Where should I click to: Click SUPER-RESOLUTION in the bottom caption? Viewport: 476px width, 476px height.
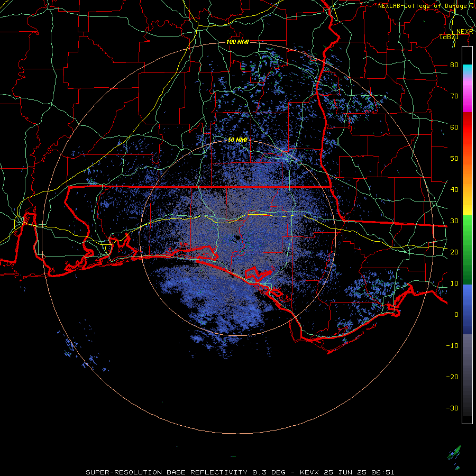124,472
